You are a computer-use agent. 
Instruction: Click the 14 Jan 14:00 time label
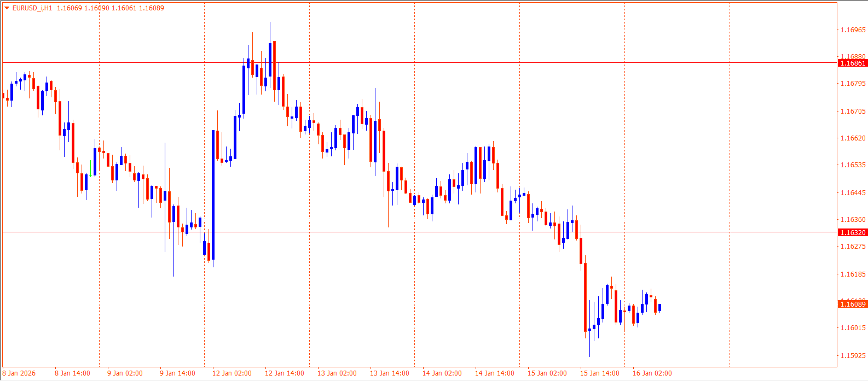pos(495,373)
